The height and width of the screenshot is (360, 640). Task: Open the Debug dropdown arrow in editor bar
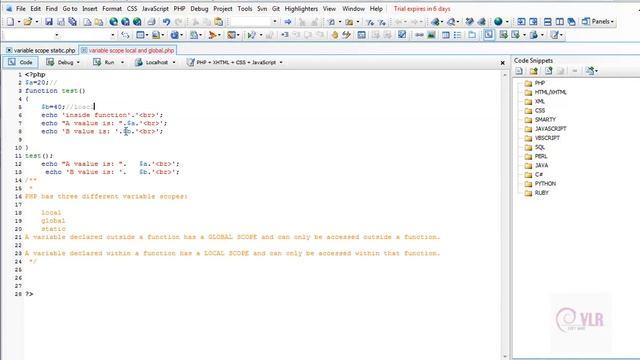pyautogui.click(x=78, y=62)
